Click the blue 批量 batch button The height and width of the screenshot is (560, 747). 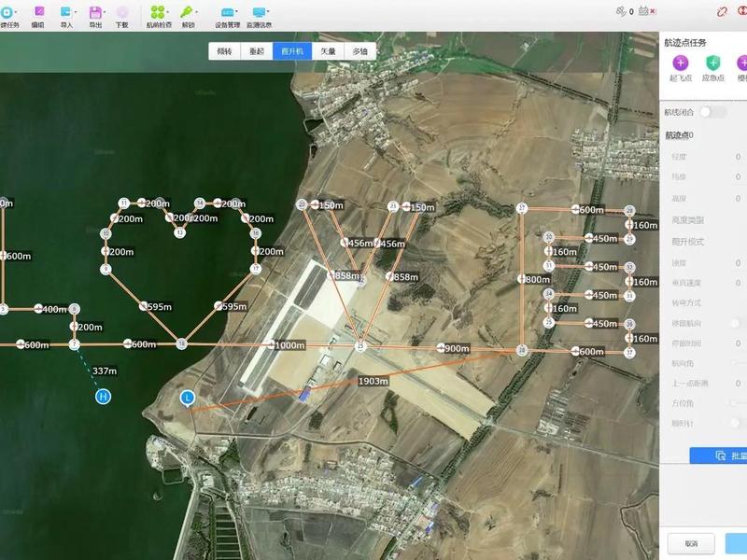click(718, 455)
